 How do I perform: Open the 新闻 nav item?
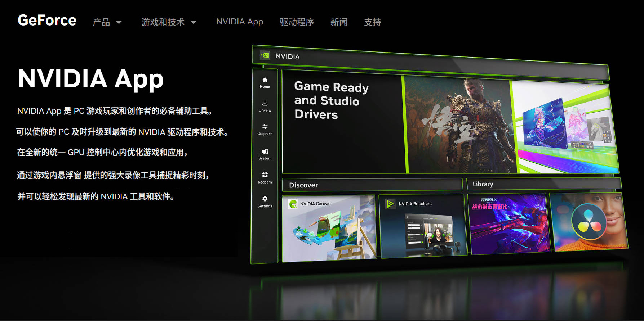point(339,22)
